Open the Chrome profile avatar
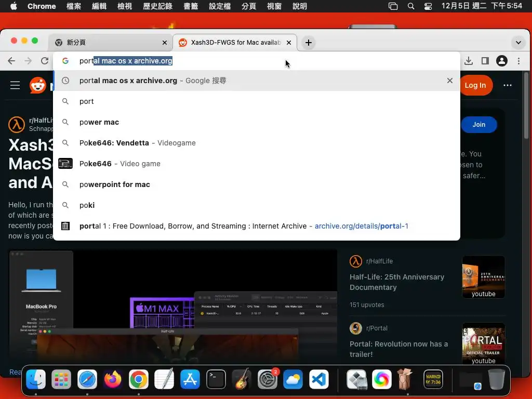Viewport: 532px width, 399px height. click(502, 61)
